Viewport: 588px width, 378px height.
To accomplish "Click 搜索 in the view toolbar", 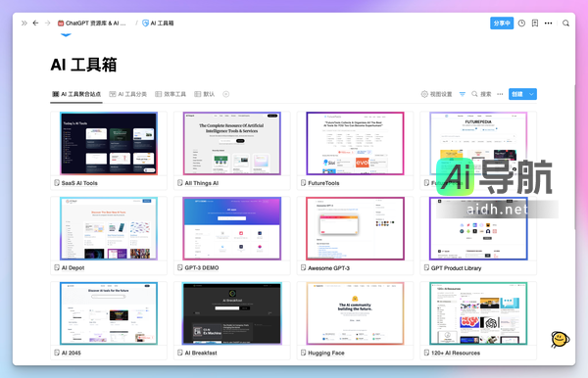I will click(481, 94).
